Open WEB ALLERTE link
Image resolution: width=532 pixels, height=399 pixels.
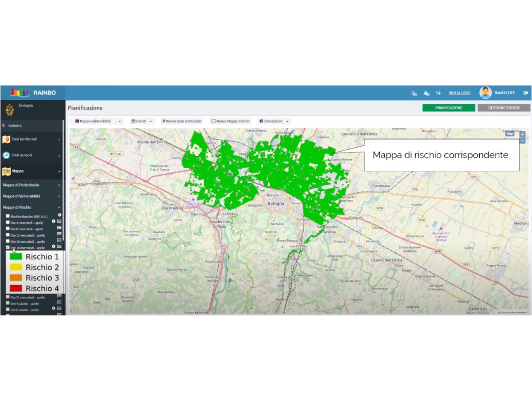460,93
